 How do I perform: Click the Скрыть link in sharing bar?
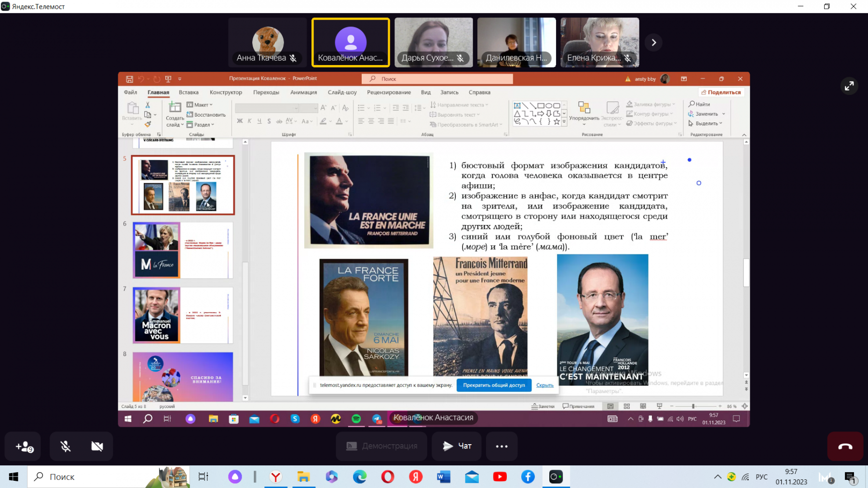pyautogui.click(x=545, y=385)
